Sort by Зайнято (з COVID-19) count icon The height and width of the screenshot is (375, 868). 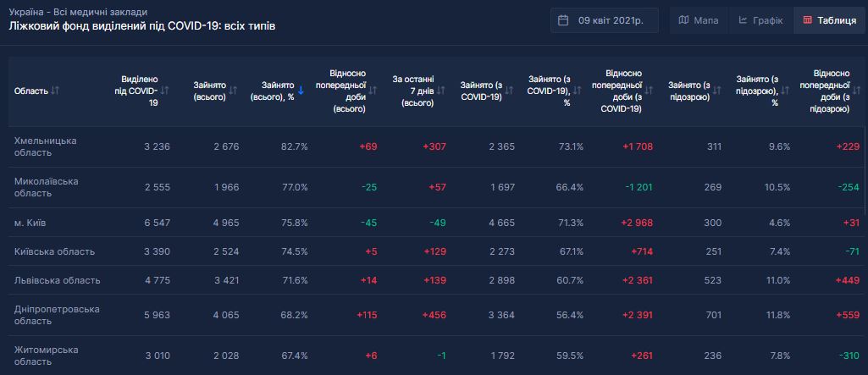tap(510, 91)
